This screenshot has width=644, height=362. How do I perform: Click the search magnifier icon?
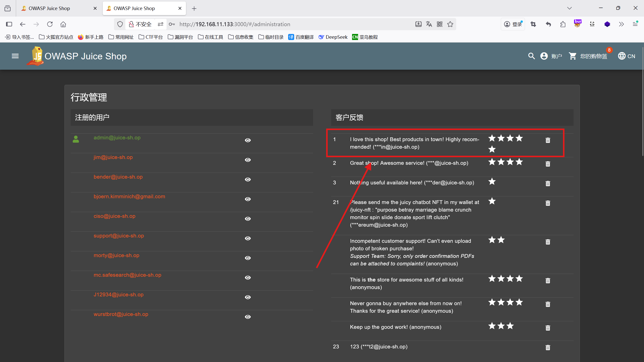[531, 56]
